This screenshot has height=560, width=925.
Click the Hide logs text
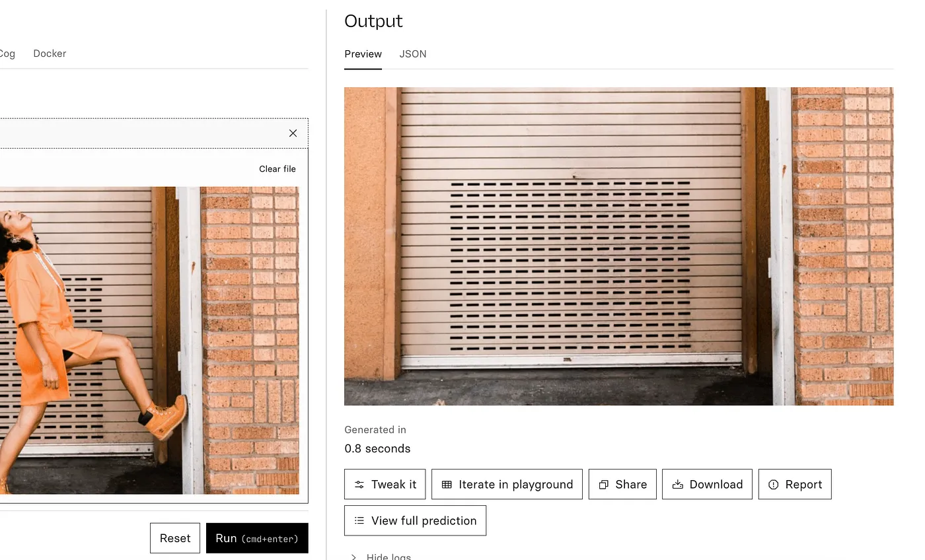tap(388, 557)
